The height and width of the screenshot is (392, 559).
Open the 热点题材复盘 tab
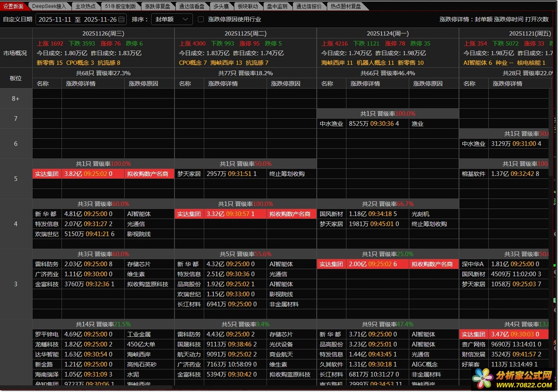(x=346, y=6)
